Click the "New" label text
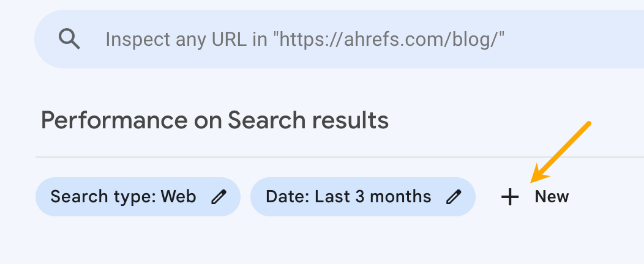The width and height of the screenshot is (644, 264). [x=552, y=197]
